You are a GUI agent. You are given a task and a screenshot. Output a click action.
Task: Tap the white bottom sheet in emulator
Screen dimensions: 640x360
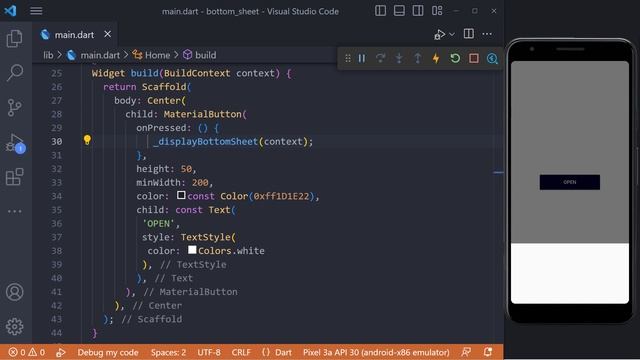point(570,273)
